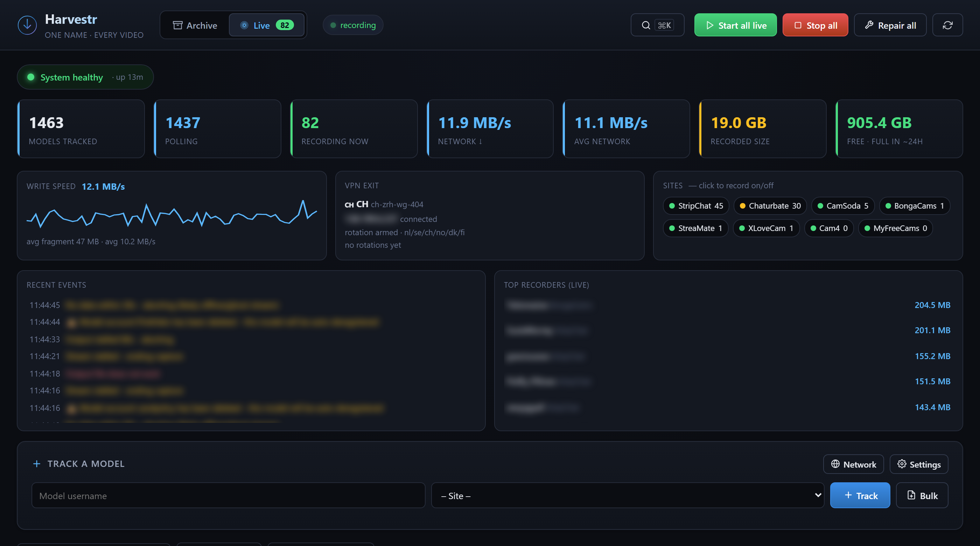980x546 pixels.
Task: Toggle StripChat site recording
Action: pos(696,206)
